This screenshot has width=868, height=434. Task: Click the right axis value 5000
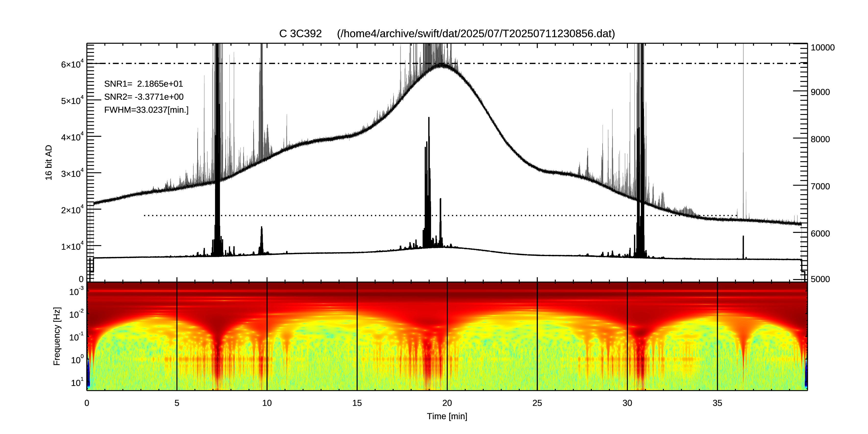pyautogui.click(x=820, y=279)
